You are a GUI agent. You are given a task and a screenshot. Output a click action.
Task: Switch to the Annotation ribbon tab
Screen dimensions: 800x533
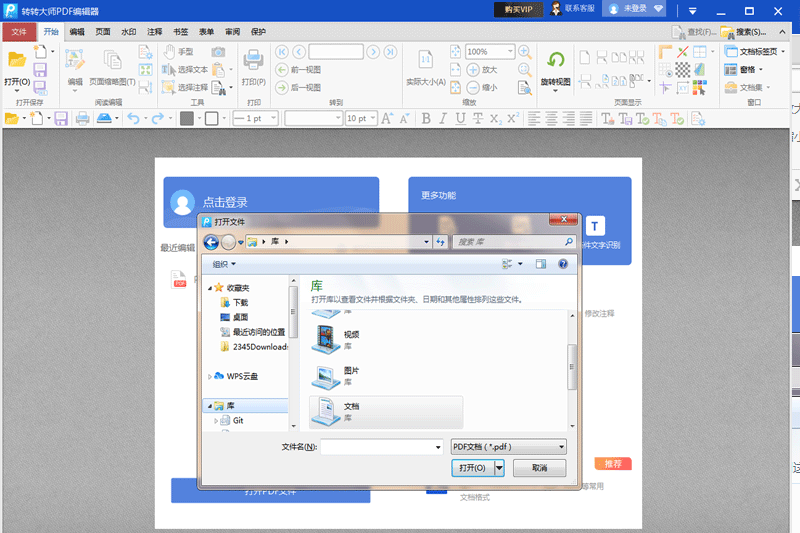pos(155,32)
